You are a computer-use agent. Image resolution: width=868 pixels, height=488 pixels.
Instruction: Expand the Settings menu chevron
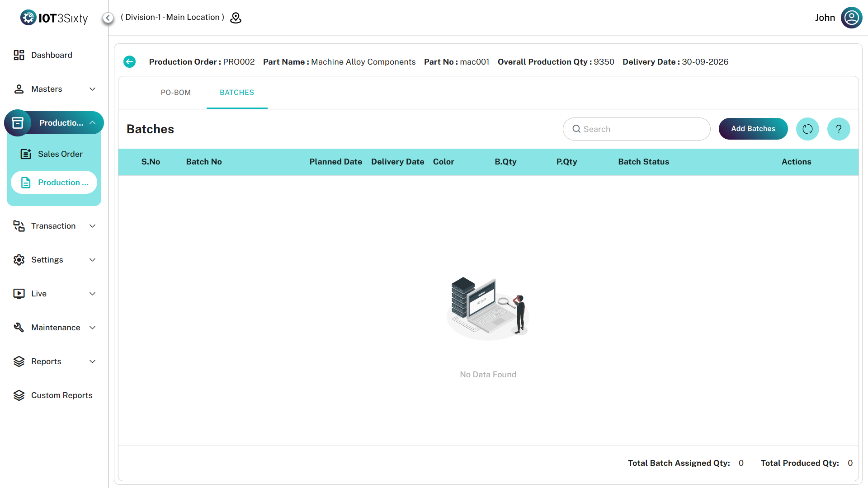(93, 260)
